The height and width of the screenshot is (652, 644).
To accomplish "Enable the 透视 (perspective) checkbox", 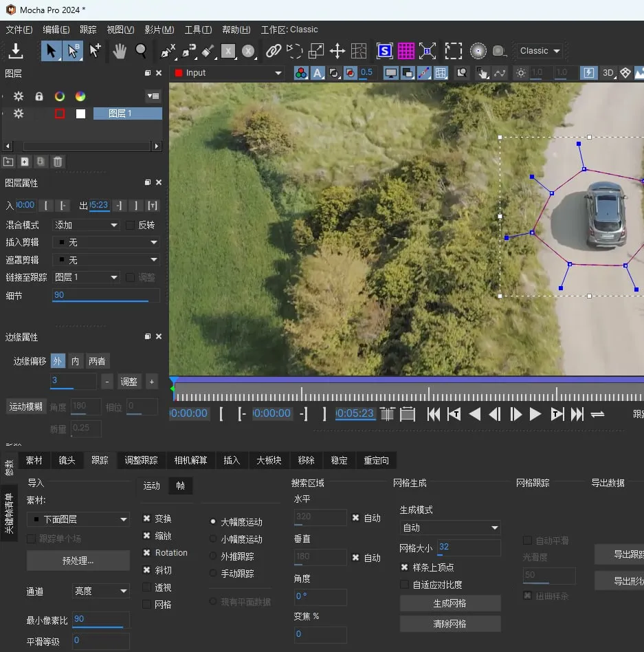I will (x=147, y=587).
